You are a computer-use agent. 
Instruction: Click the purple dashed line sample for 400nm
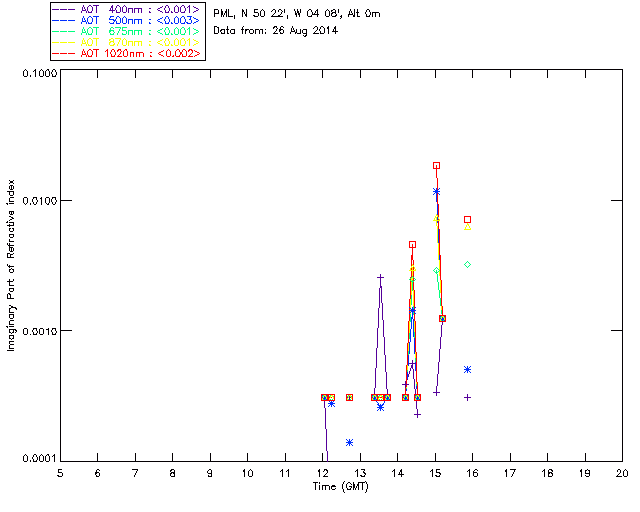coord(64,9)
